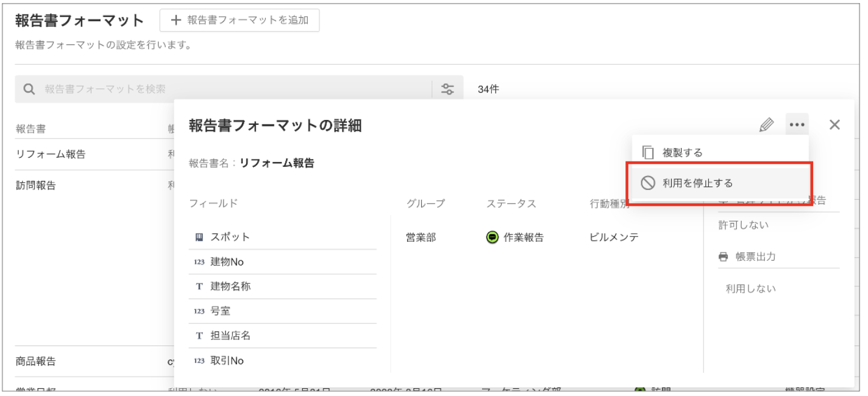Click the pencil edit icon in detail panel
868x396 pixels.
(x=766, y=126)
